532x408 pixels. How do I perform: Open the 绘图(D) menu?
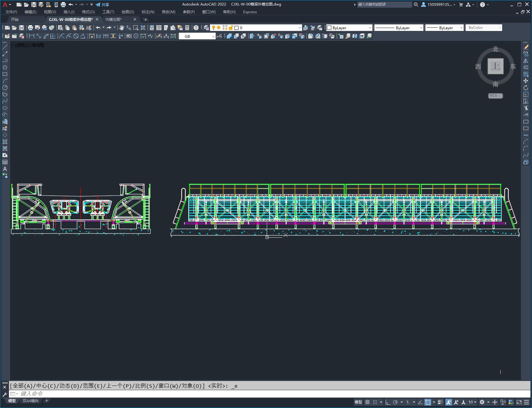[128, 12]
